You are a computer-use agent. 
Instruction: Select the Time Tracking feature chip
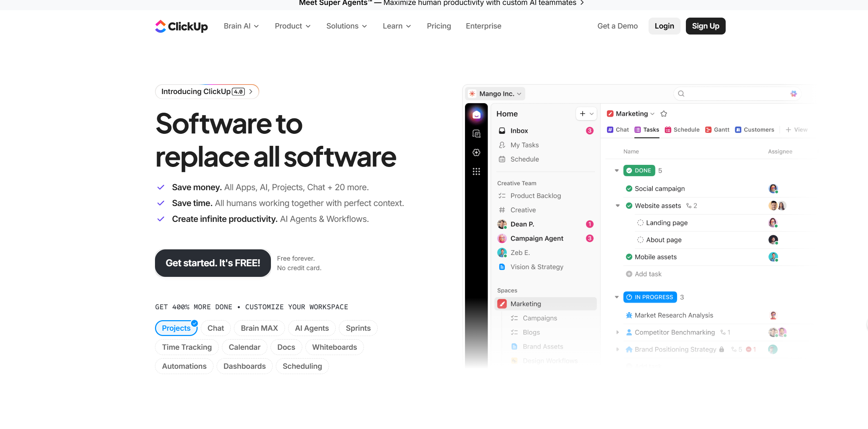(187, 347)
